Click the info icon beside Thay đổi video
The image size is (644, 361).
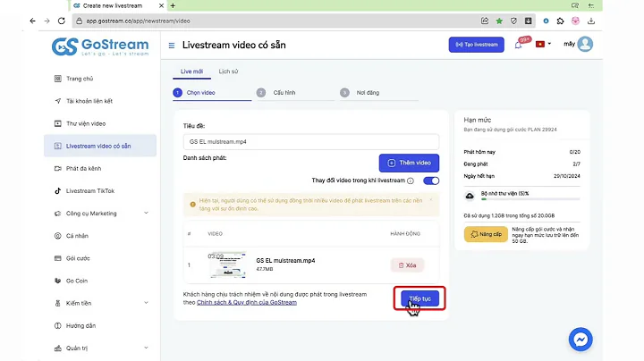tap(411, 180)
